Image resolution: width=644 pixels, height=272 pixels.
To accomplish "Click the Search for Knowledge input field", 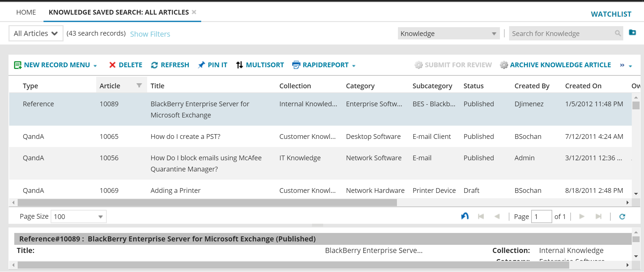I will [562, 34].
